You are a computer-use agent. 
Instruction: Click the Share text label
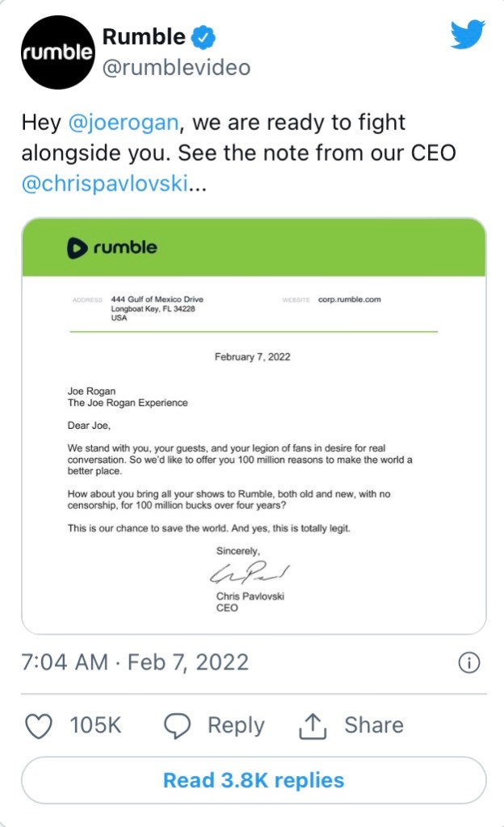coord(374,725)
